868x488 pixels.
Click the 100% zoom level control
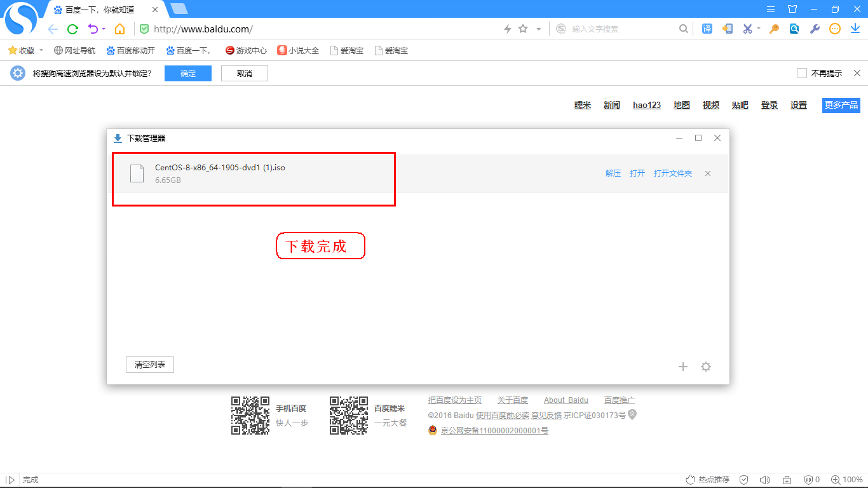pyautogui.click(x=847, y=480)
